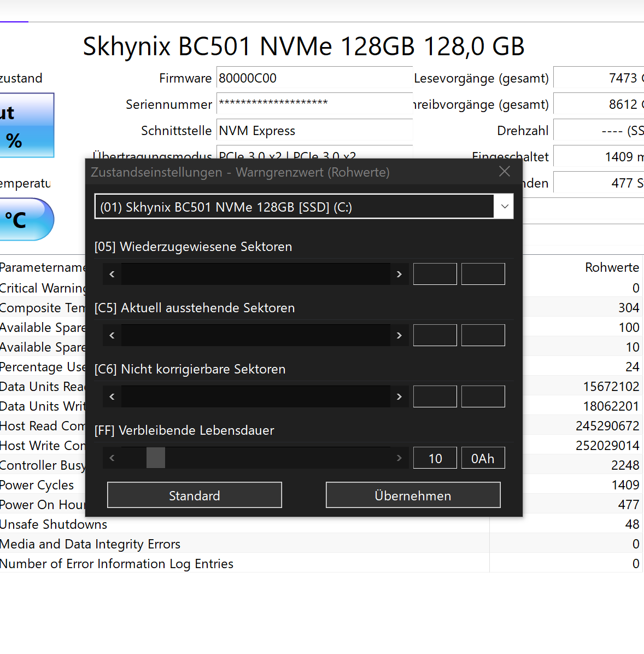Click the Übernehmen button
This screenshot has height=654, width=644.
pos(413,495)
